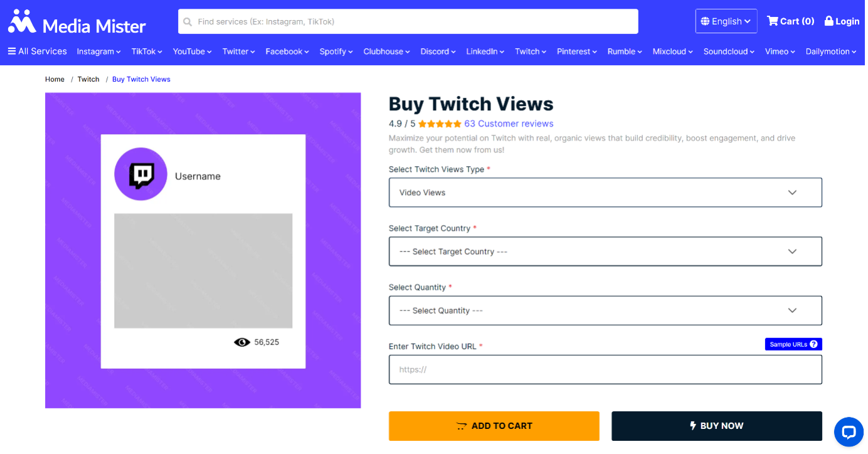Screen dimensions: 868x454
Task: Expand the Soundcloud menu
Action: point(729,51)
